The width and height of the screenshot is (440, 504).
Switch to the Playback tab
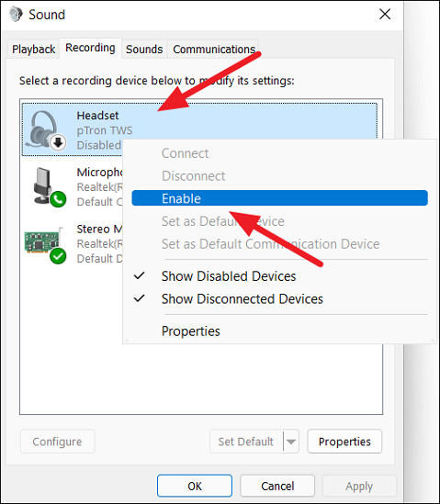point(33,50)
